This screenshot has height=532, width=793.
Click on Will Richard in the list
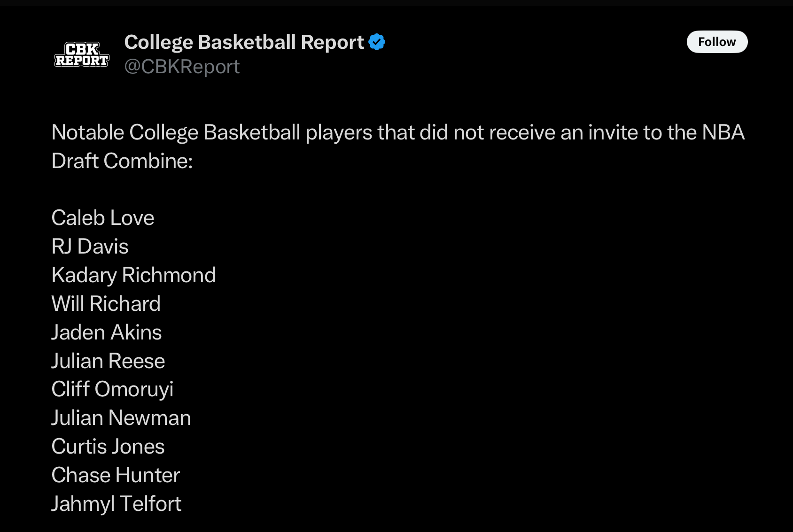(x=106, y=304)
